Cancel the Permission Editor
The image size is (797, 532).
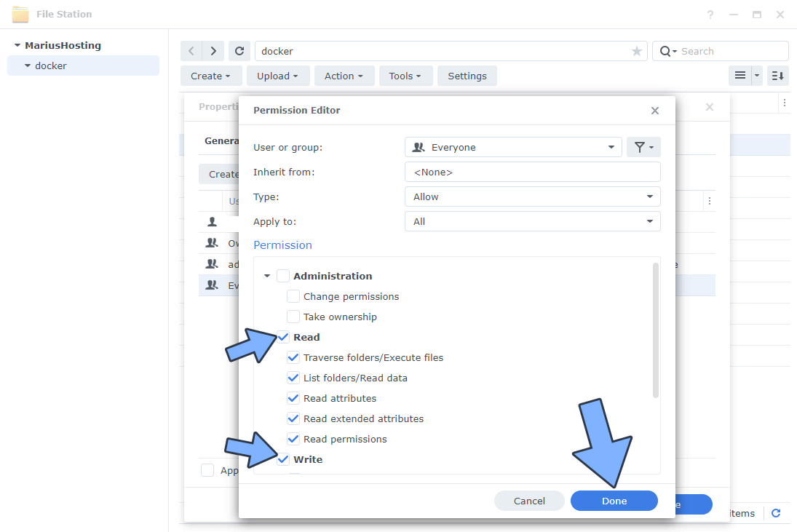[x=529, y=501]
